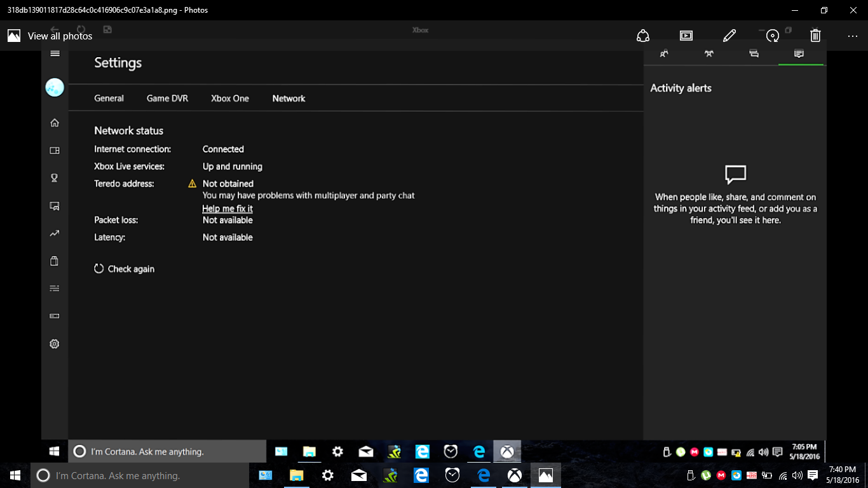
Task: Open Xbox home from sidebar house icon
Action: coord(55,123)
